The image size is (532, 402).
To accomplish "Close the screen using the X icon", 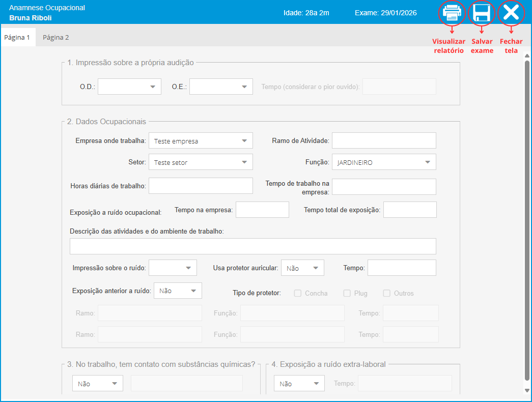I will [511, 13].
